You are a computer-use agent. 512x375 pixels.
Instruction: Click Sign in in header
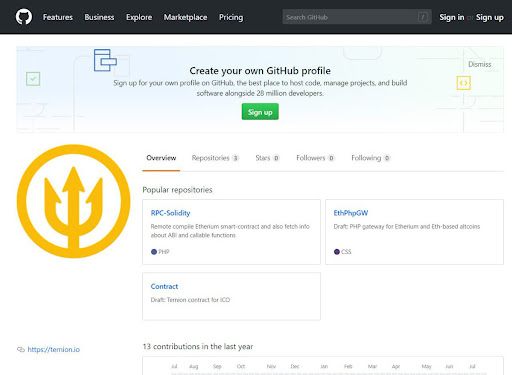(452, 17)
